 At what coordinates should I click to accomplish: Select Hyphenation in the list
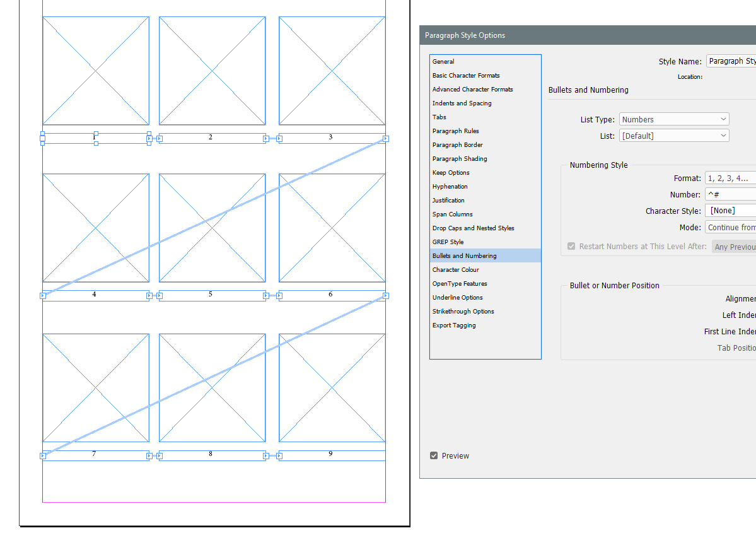tap(485, 187)
